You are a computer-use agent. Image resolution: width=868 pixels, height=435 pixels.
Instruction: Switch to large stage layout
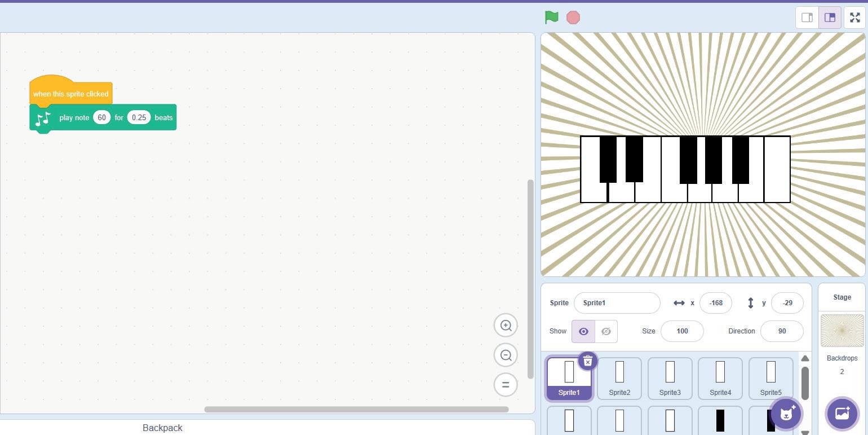tap(830, 17)
